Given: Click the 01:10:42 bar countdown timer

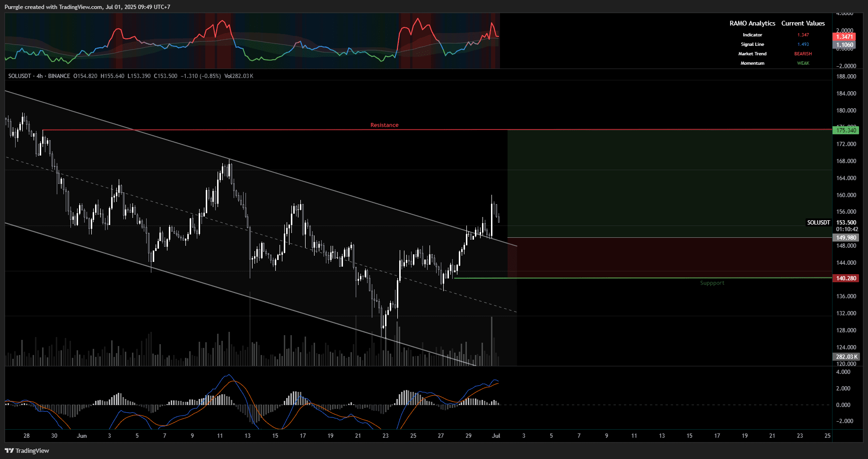Looking at the screenshot, I should [x=847, y=229].
